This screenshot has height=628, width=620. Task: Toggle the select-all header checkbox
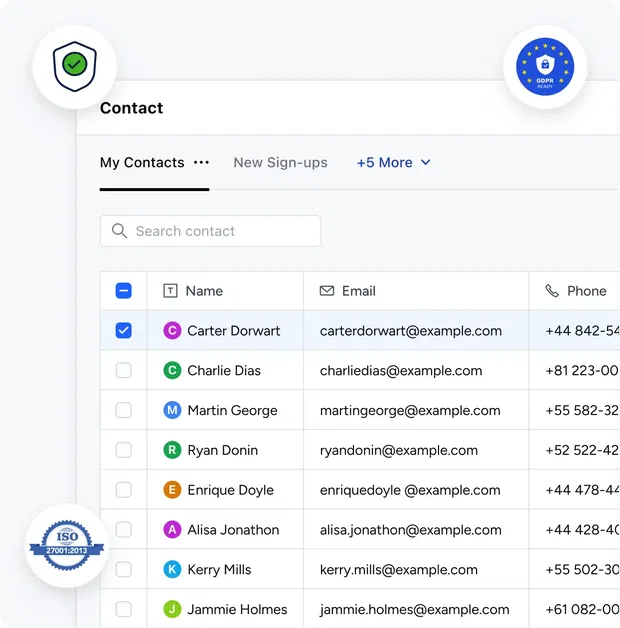(x=123, y=291)
